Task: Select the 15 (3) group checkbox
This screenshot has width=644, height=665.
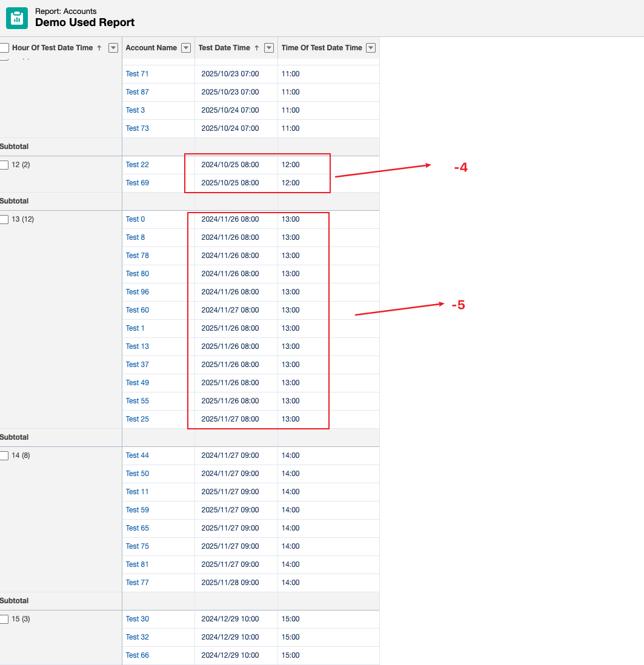Action: pyautogui.click(x=4, y=619)
